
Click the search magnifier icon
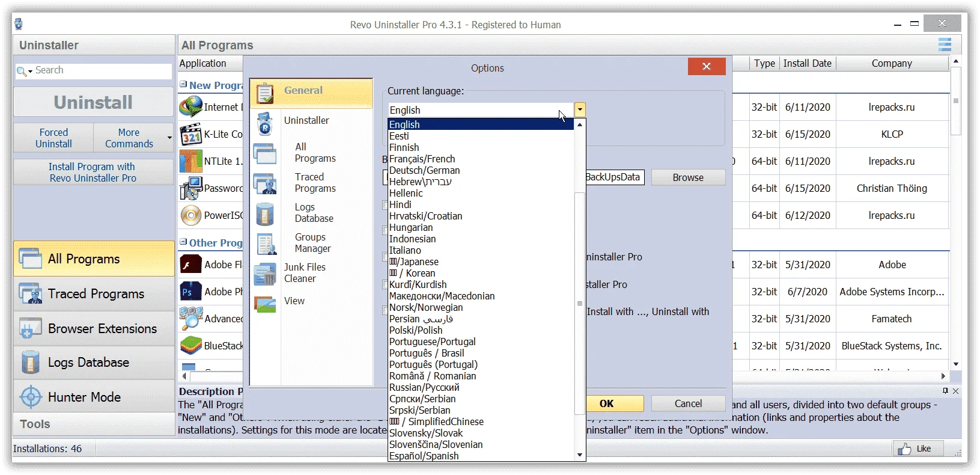pos(22,72)
